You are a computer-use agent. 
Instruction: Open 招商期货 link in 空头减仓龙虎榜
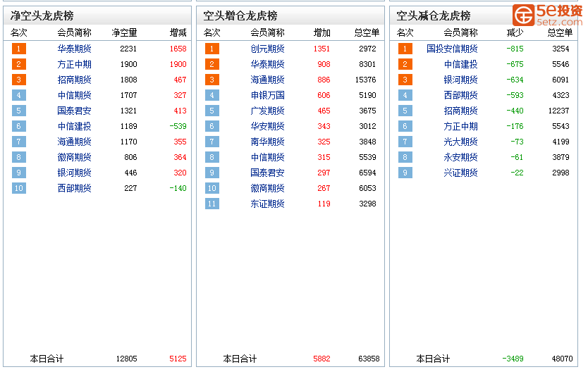(460, 111)
